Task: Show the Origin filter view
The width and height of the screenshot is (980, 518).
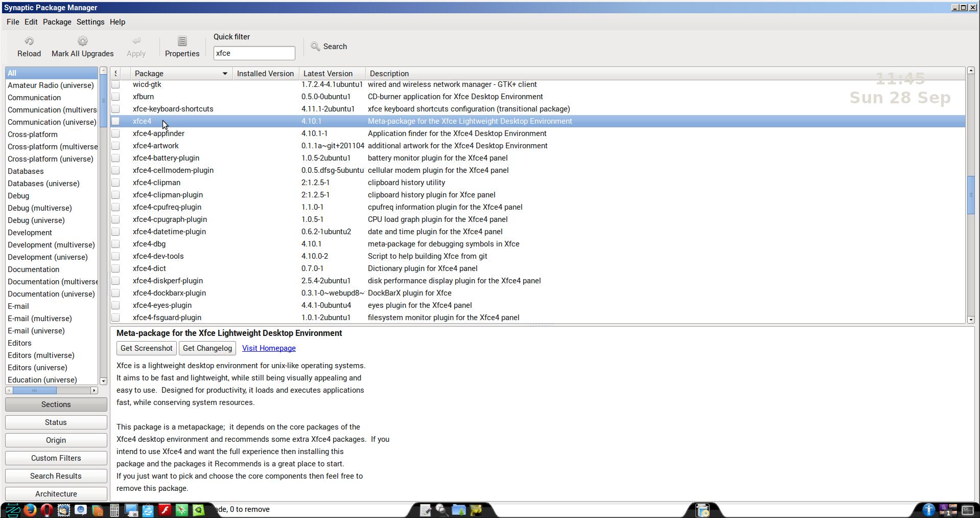Action: coord(56,440)
